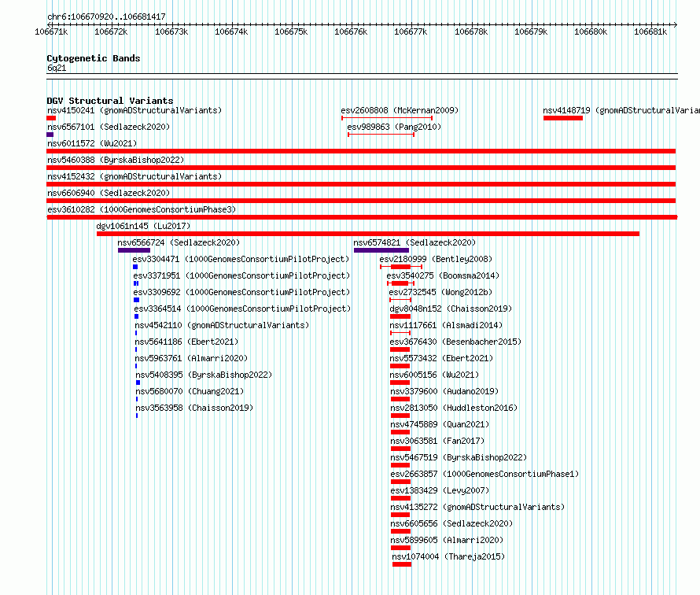The height and width of the screenshot is (595, 700).
Task: Click the 106676k ruler position label
Action: (x=351, y=31)
